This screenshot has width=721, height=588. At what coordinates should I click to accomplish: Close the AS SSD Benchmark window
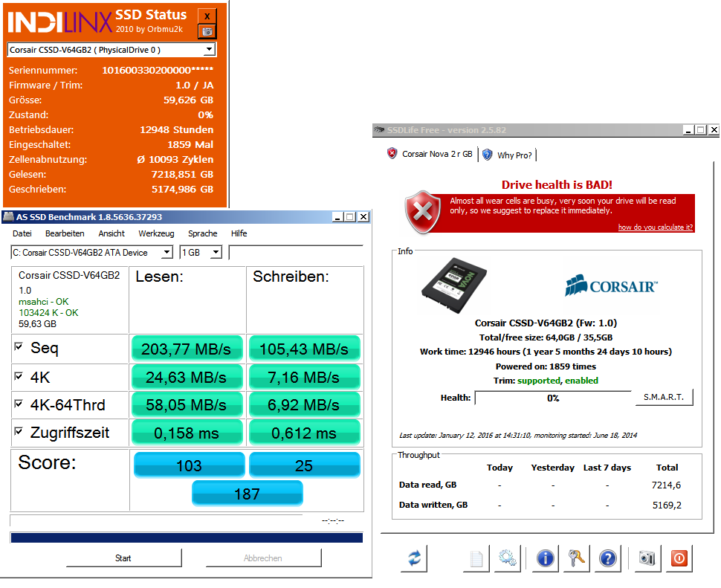click(x=363, y=217)
